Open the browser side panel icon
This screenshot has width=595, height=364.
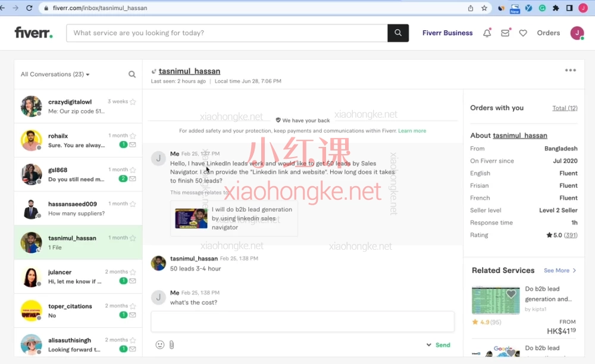pos(569,8)
